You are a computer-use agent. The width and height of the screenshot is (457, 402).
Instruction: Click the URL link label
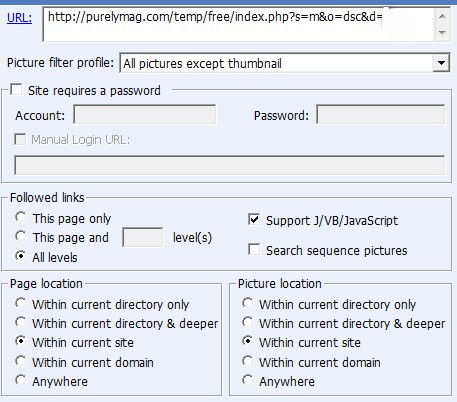[x=19, y=17]
